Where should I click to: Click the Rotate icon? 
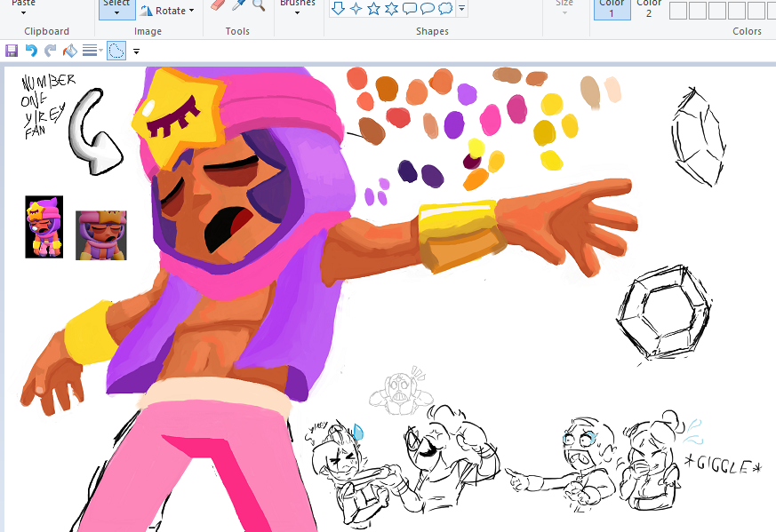point(147,11)
